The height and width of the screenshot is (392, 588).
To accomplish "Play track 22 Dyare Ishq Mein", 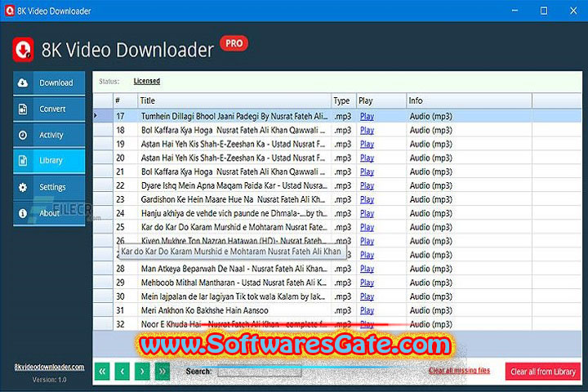I will (367, 185).
